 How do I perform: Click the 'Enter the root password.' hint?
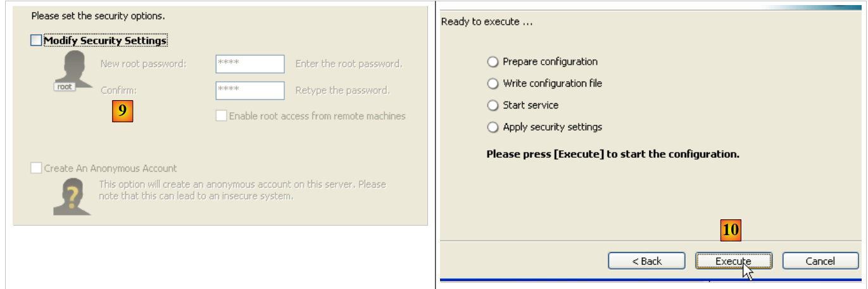coord(348,64)
